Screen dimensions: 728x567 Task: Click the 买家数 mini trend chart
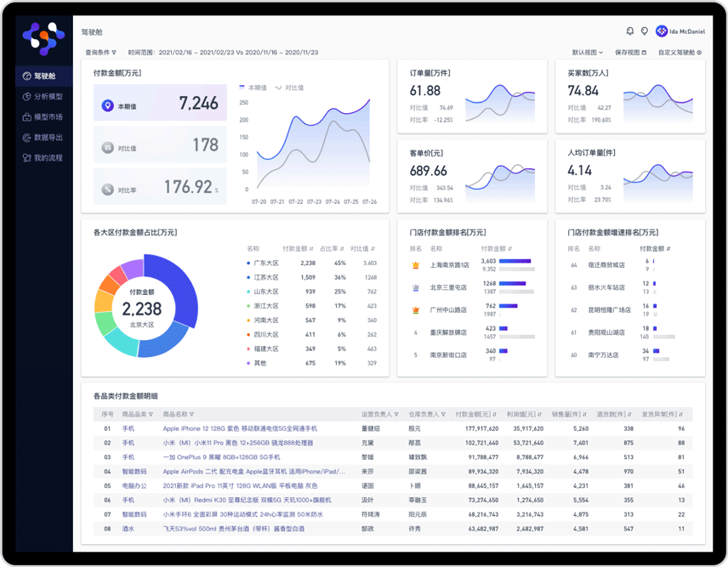(x=658, y=103)
